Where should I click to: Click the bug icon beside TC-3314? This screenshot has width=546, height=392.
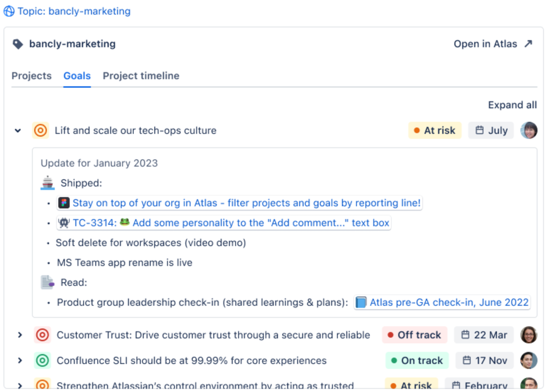64,223
